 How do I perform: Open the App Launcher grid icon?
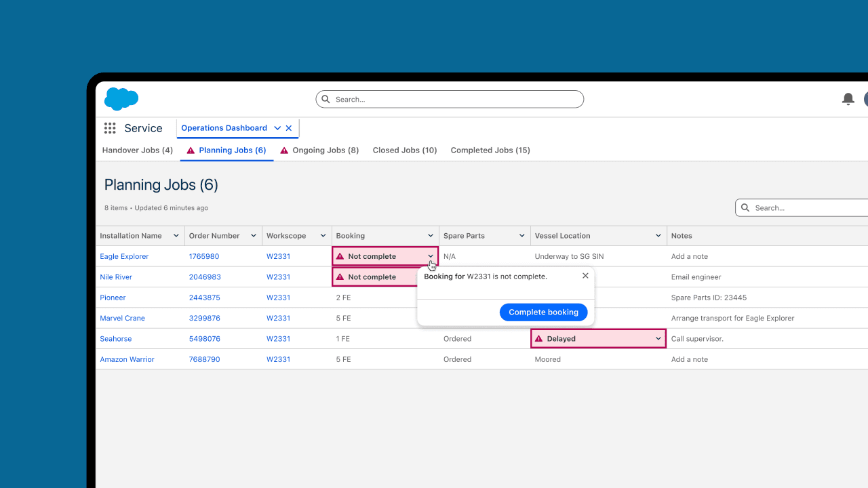(x=110, y=128)
